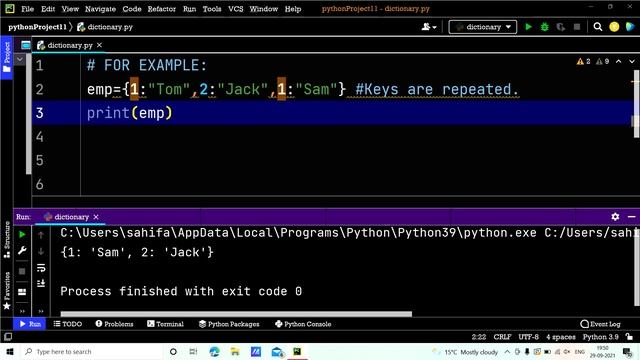Open Windows Start menu
The height and width of the screenshot is (360, 640).
click(10, 351)
